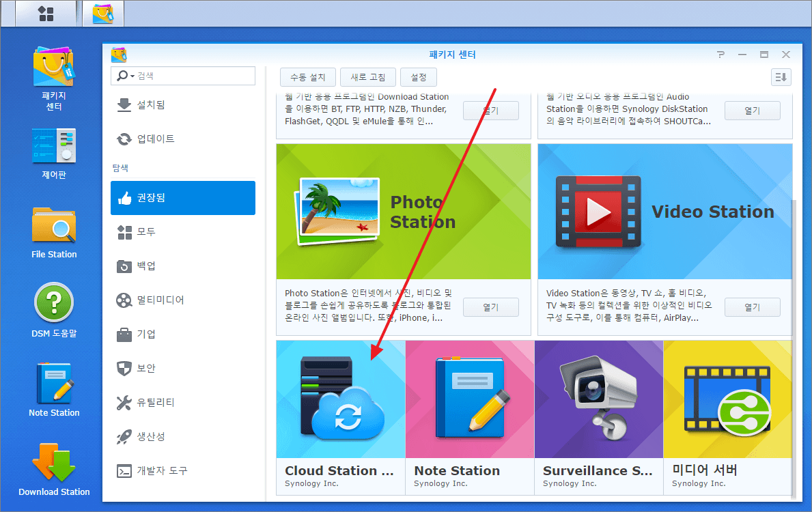This screenshot has height=512, width=812.
Task: Click 설정 settings button
Action: 419,77
